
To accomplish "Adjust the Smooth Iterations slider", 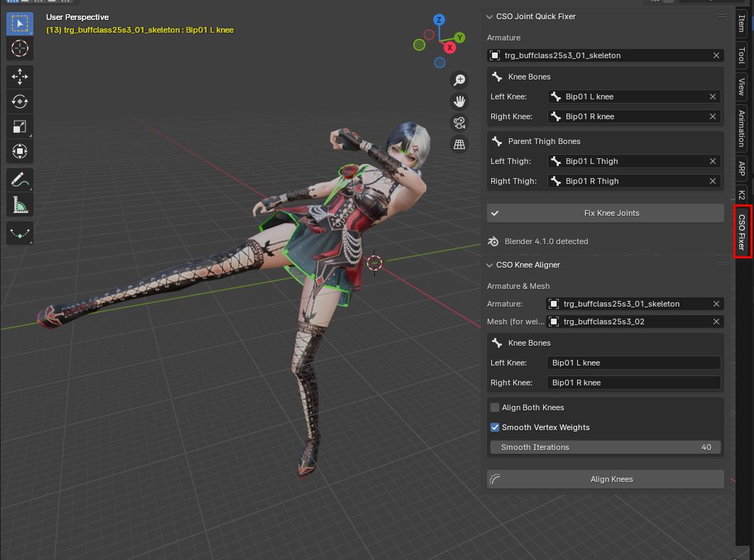I will (606, 448).
